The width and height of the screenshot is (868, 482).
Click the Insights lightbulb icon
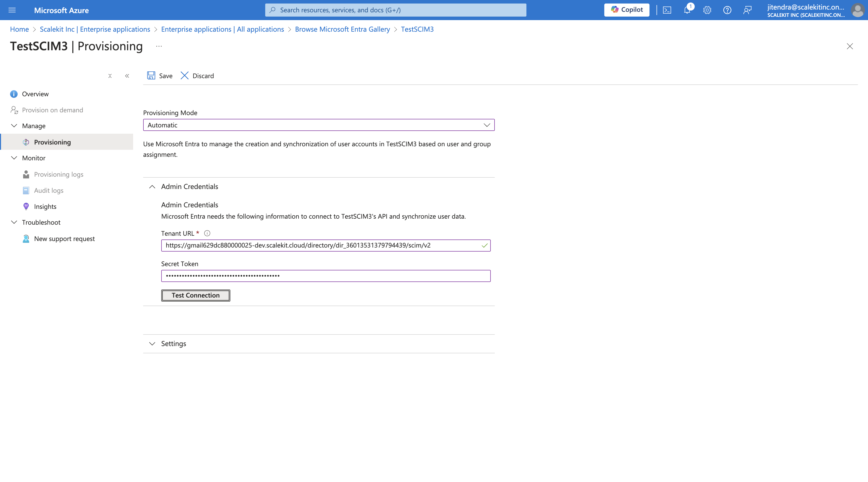point(26,207)
